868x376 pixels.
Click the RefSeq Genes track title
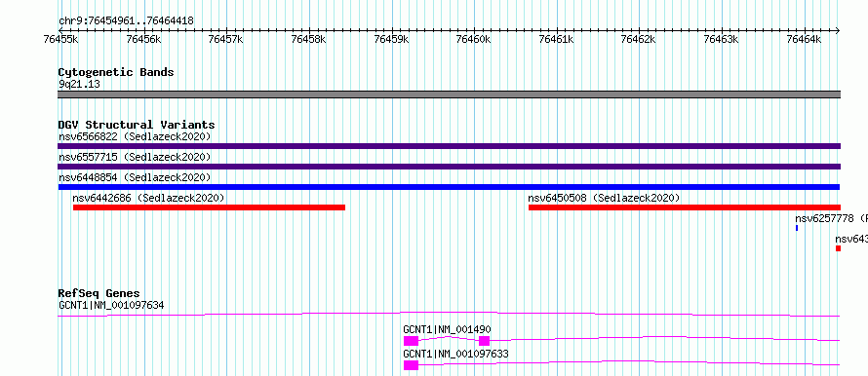[x=99, y=293]
